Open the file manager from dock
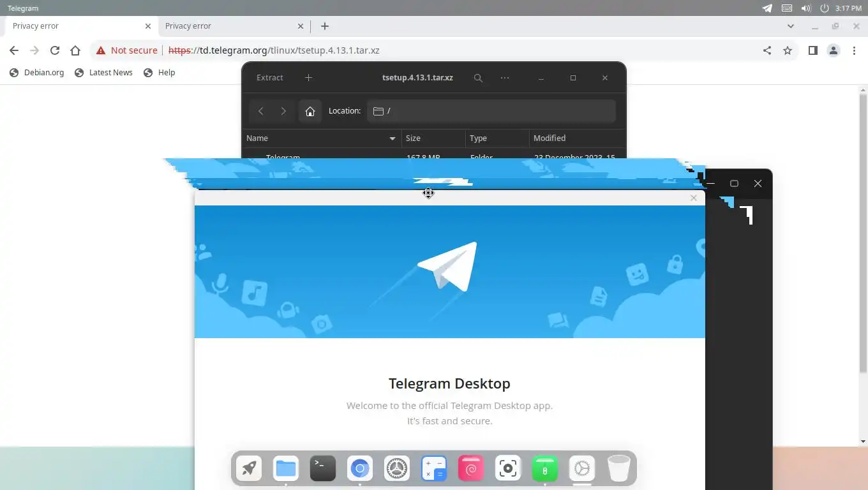 point(286,469)
